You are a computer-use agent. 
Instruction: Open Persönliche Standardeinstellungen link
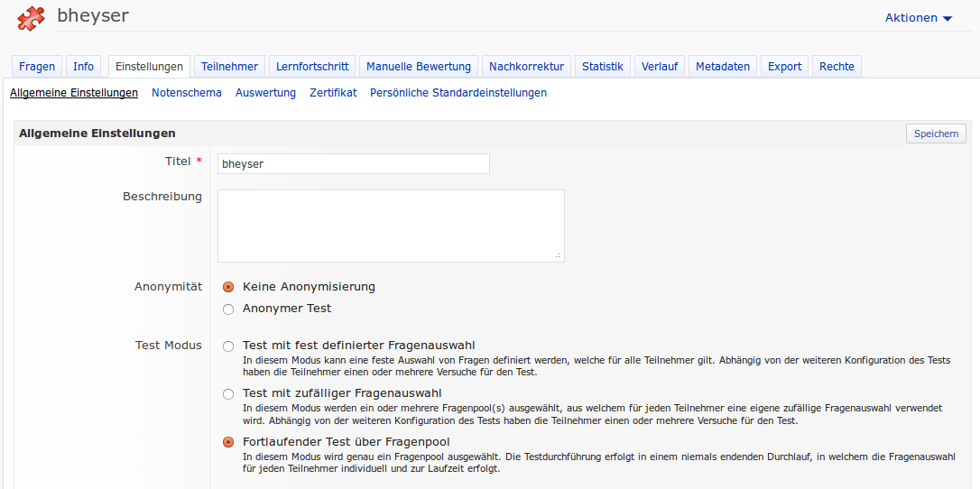(458, 93)
